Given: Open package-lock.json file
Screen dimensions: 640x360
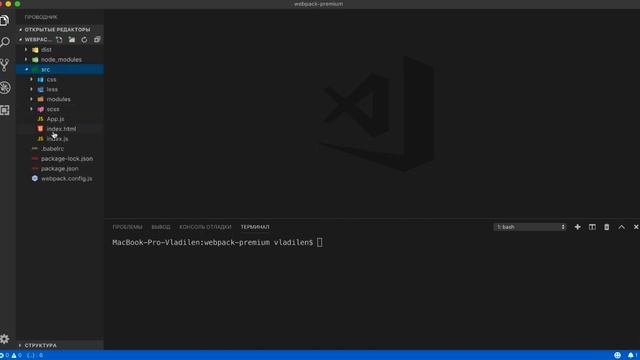Looking at the screenshot, I should 60,159.
